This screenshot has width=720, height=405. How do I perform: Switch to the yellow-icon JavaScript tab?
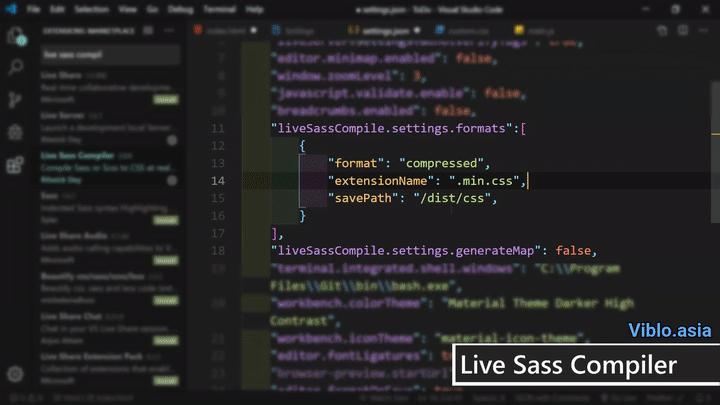point(537,31)
